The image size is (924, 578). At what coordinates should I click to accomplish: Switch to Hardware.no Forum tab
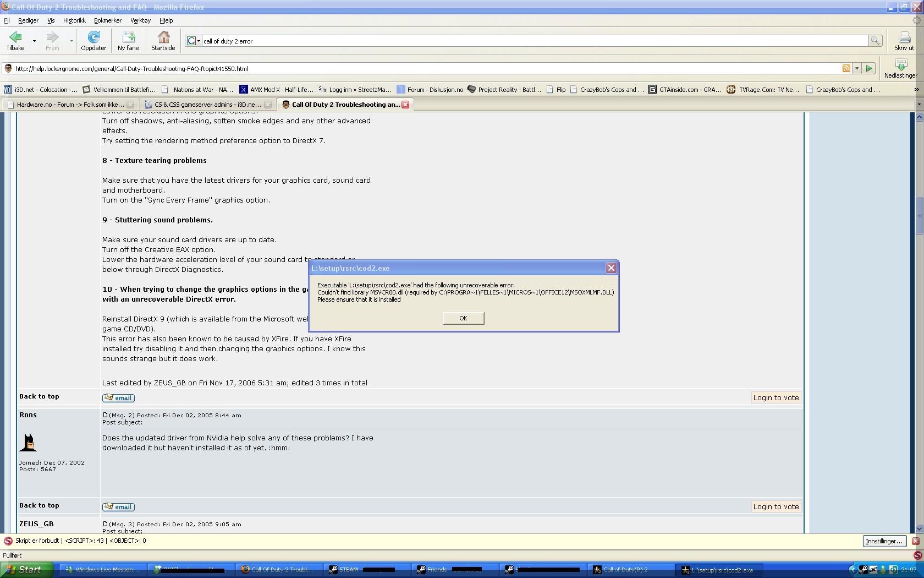pos(70,105)
